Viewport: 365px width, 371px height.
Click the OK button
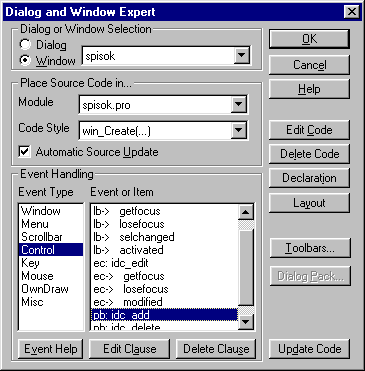pos(309,39)
